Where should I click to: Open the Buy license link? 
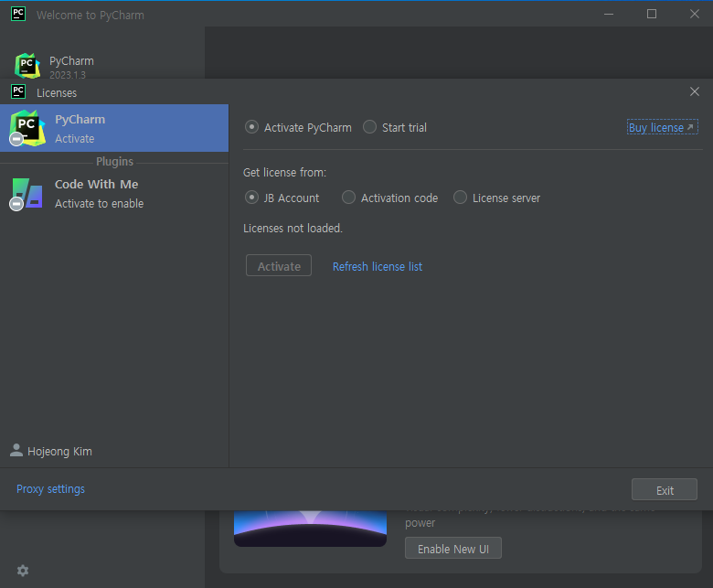point(662,128)
